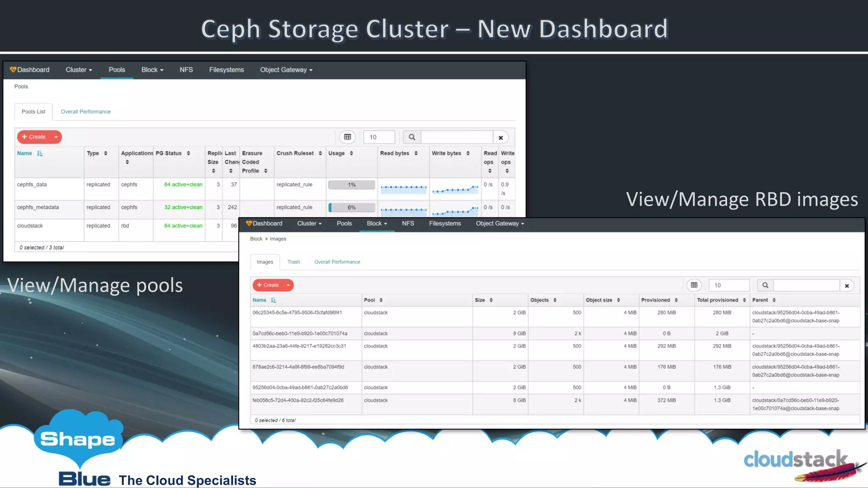Toggle column grid icon in Pools window

(348, 137)
